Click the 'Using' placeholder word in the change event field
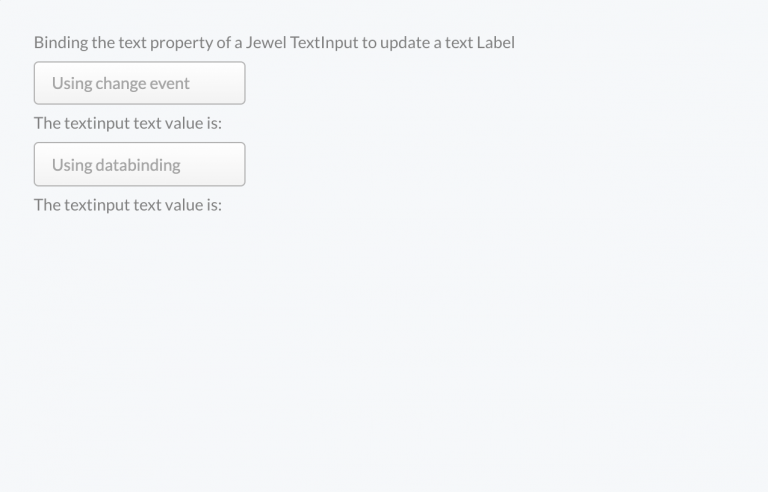Image resolution: width=768 pixels, height=492 pixels. click(71, 83)
